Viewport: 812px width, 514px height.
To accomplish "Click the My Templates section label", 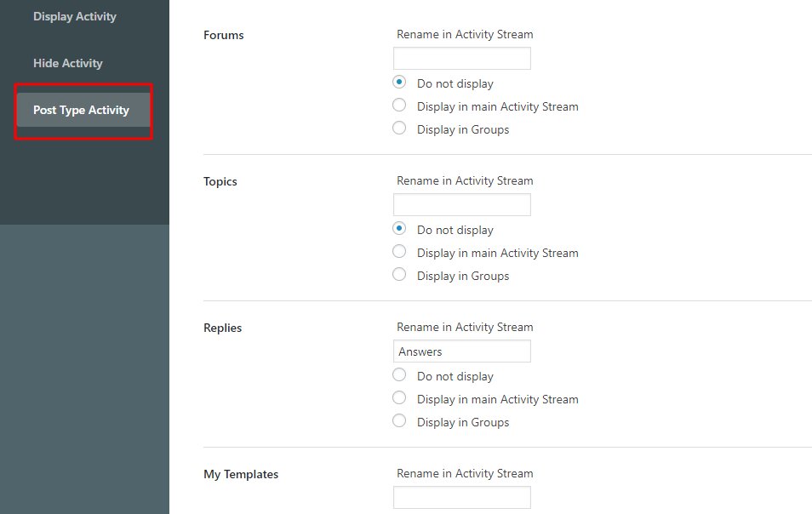I will click(x=241, y=475).
